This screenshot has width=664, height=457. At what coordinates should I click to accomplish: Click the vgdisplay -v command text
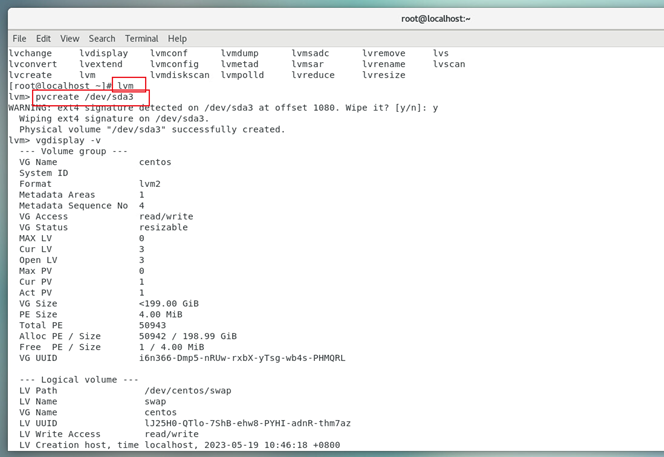[x=68, y=141]
